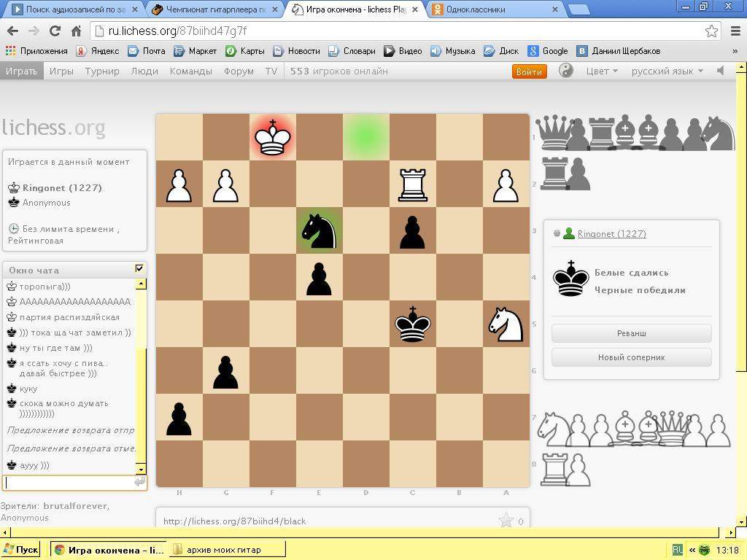The image size is (747, 560).
Task: Click the yin-yang theme toggle icon
Action: click(566, 71)
